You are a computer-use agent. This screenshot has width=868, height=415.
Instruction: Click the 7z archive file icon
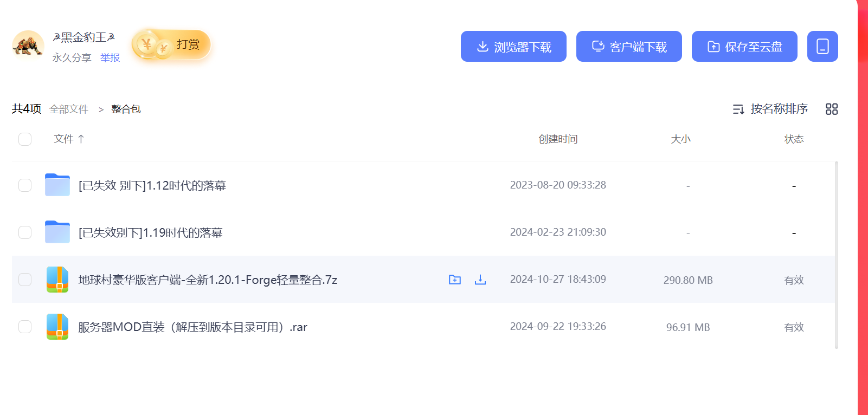(57, 280)
